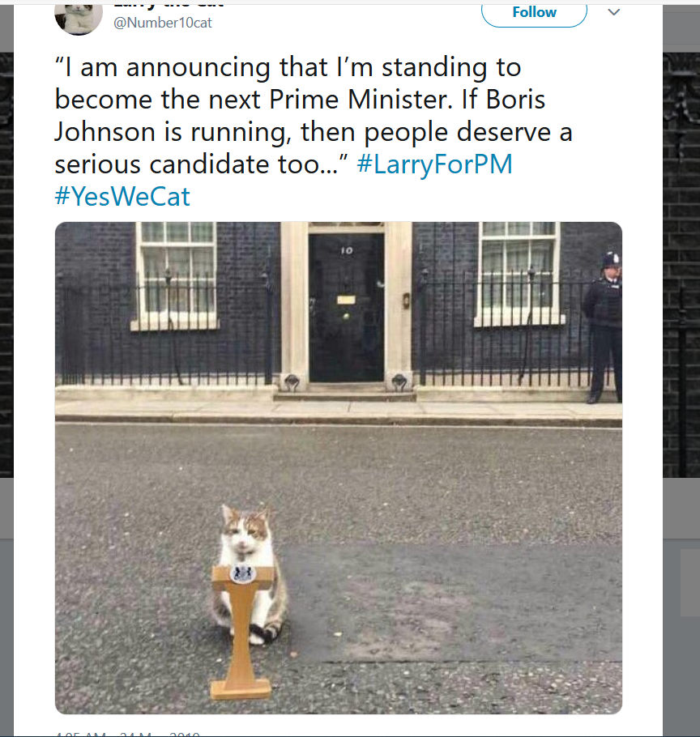Open the @Number10cat profile handle
The image size is (700, 737).
point(163,23)
